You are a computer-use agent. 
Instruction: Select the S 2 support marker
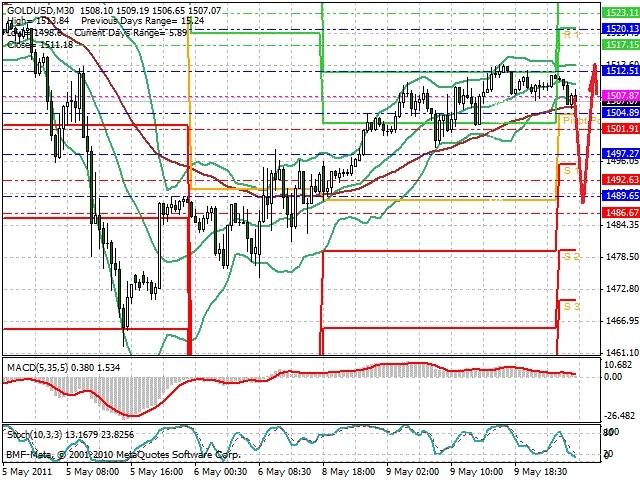click(572, 257)
